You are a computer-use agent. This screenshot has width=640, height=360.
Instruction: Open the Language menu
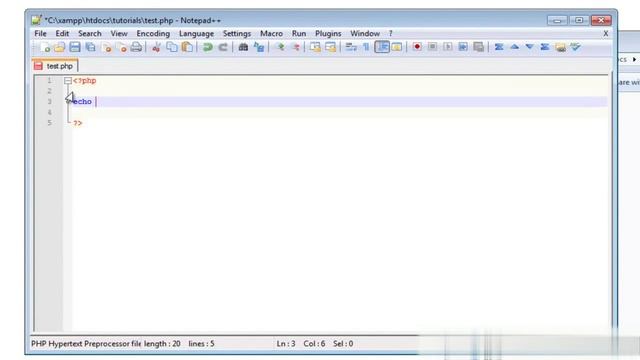(x=196, y=33)
